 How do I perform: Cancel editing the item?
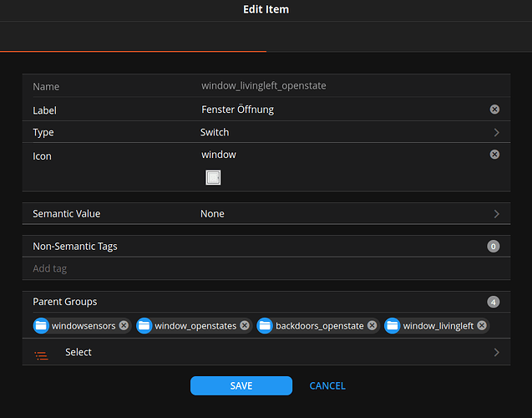[327, 385]
